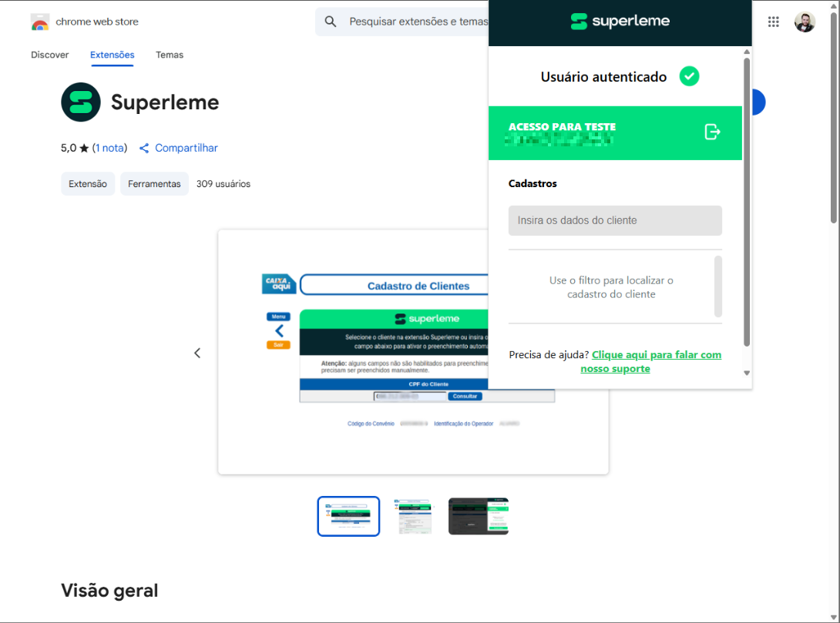Click the Superleme extension logo on store page

point(80,102)
